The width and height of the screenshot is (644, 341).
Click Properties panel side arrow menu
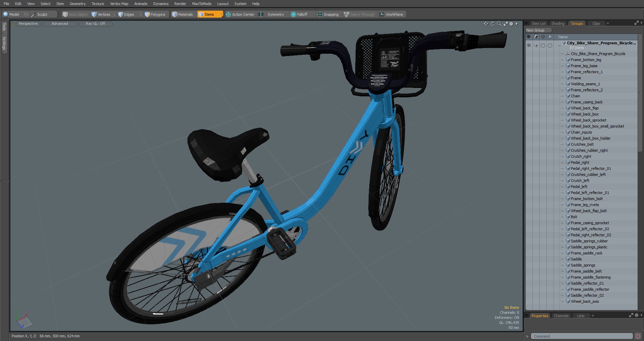(x=641, y=315)
